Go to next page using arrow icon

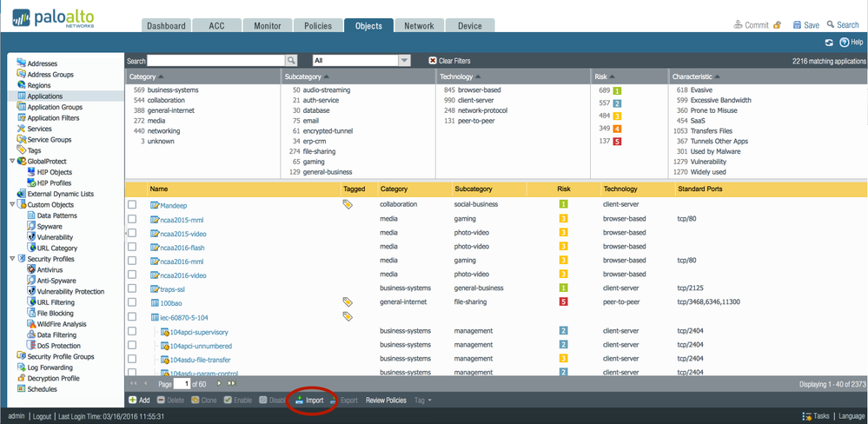point(219,383)
